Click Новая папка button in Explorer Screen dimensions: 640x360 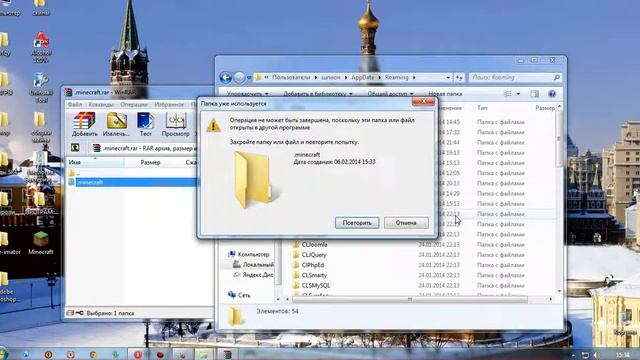[x=445, y=94]
